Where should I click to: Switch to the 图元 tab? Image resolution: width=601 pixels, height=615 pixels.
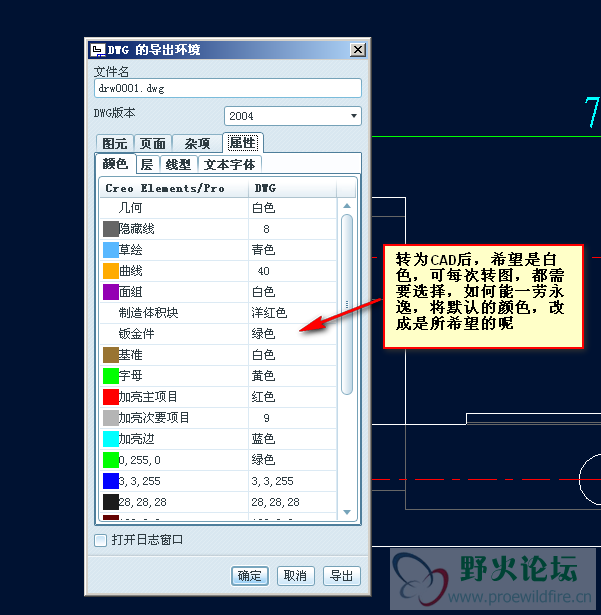tap(115, 144)
